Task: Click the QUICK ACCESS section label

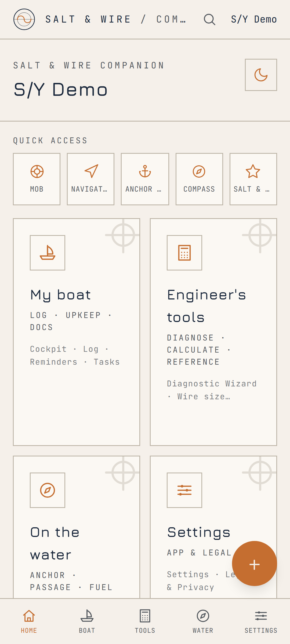Action: click(x=50, y=141)
